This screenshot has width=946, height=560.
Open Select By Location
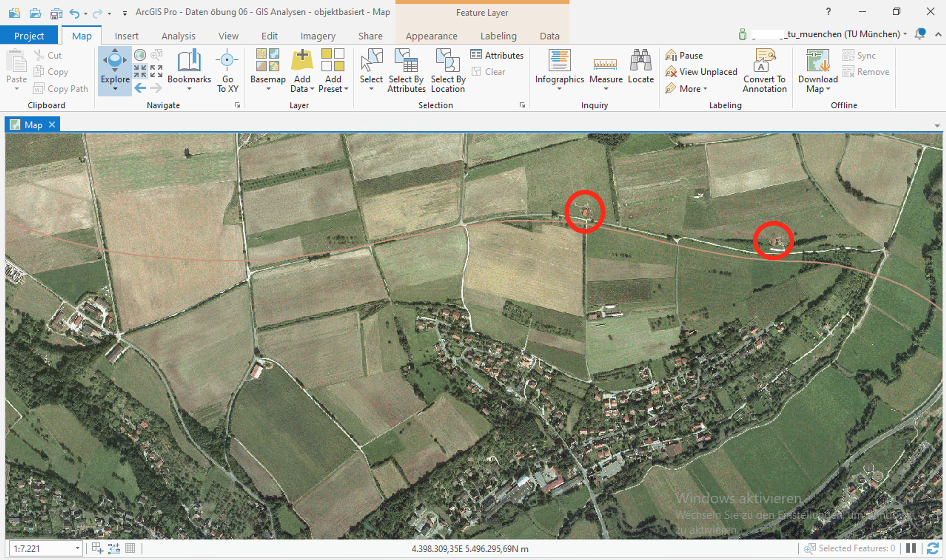(448, 70)
